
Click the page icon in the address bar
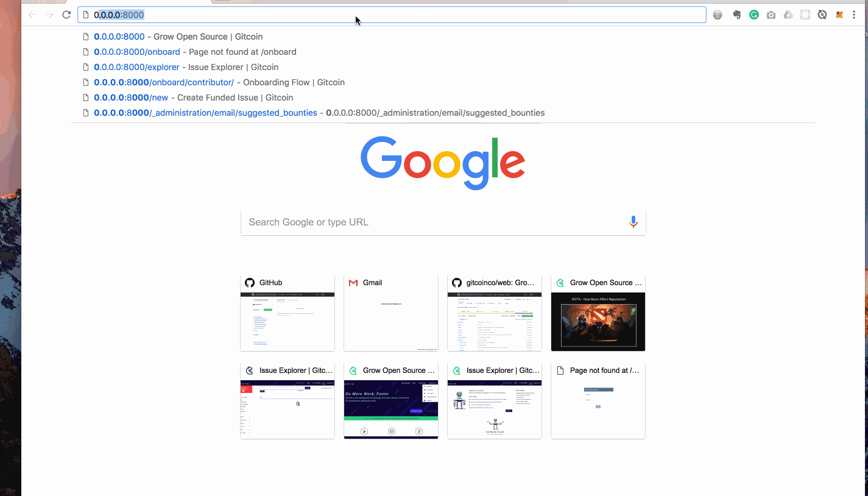click(86, 15)
